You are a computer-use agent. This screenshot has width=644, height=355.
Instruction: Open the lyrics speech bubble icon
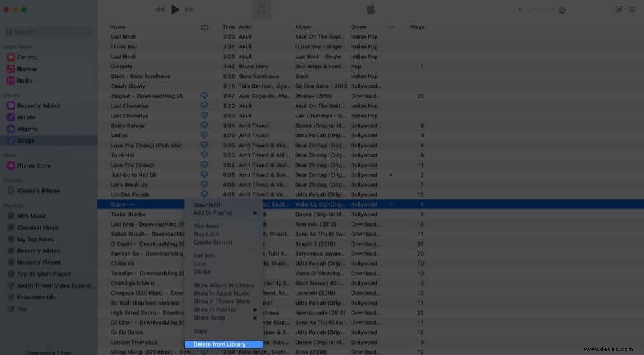(x=619, y=10)
